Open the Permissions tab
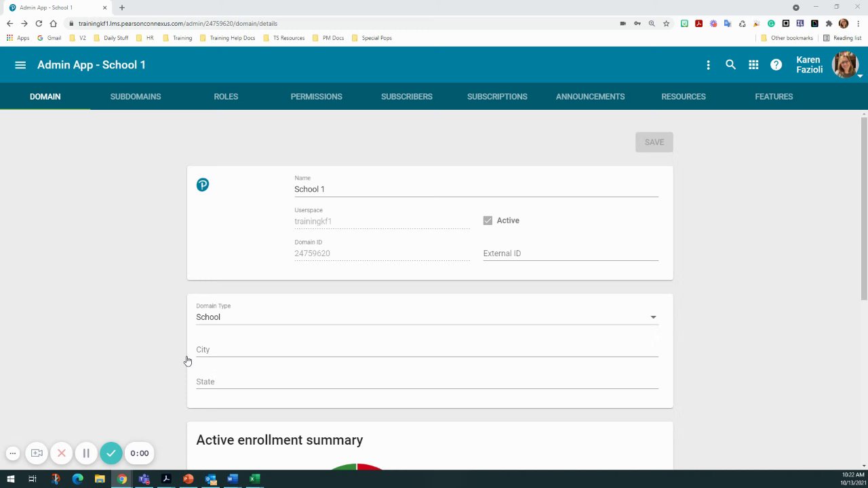Image resolution: width=868 pixels, height=488 pixels. tap(316, 96)
